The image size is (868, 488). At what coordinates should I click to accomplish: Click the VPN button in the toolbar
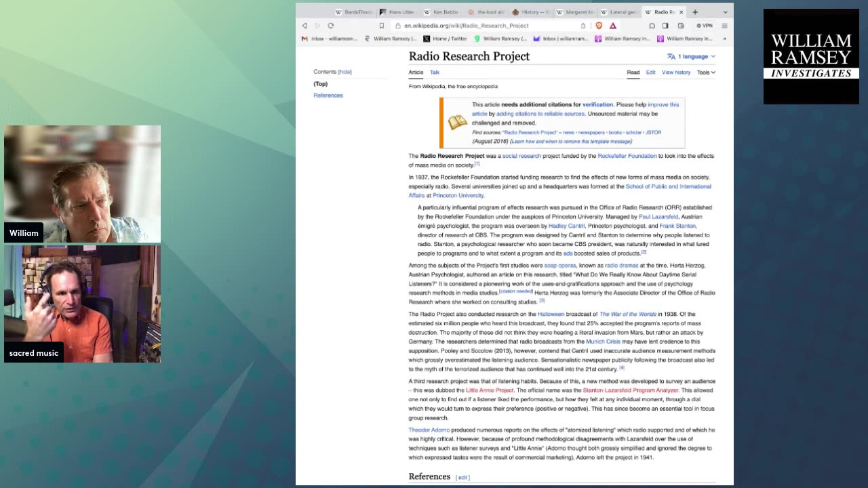(x=705, y=26)
